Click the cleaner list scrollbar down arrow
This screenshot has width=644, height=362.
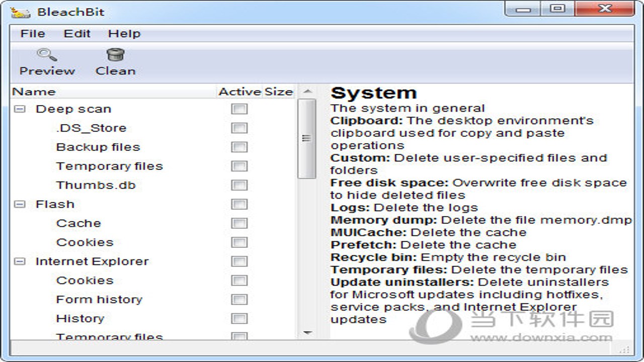tap(308, 332)
